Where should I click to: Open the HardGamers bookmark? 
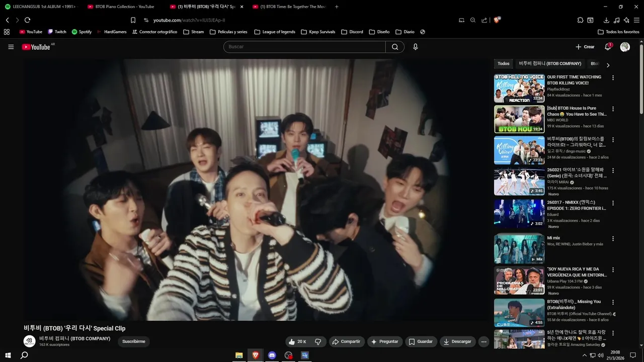coord(112,32)
